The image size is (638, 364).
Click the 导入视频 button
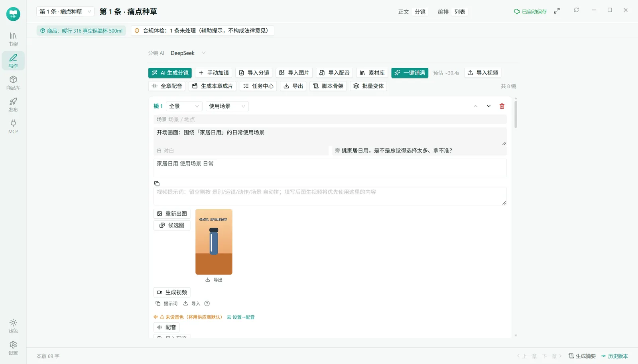[x=482, y=73]
